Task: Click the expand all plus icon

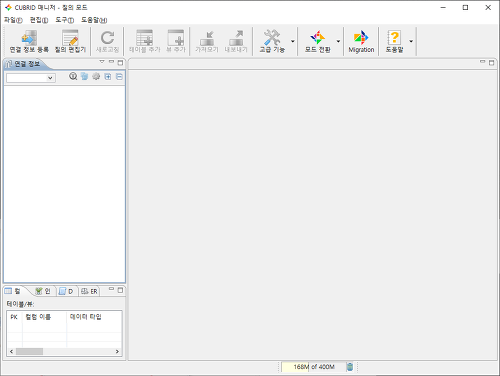Action: pos(108,77)
